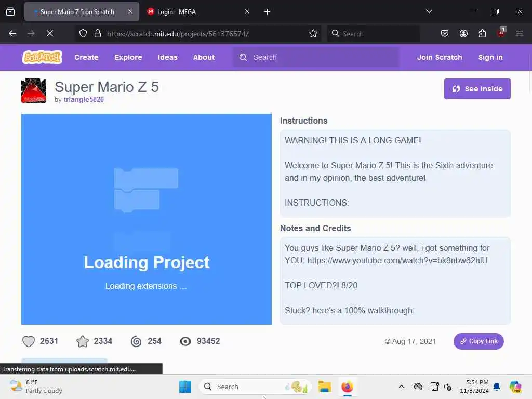Click the site security padlock icon
The image size is (532, 399).
click(98, 33)
